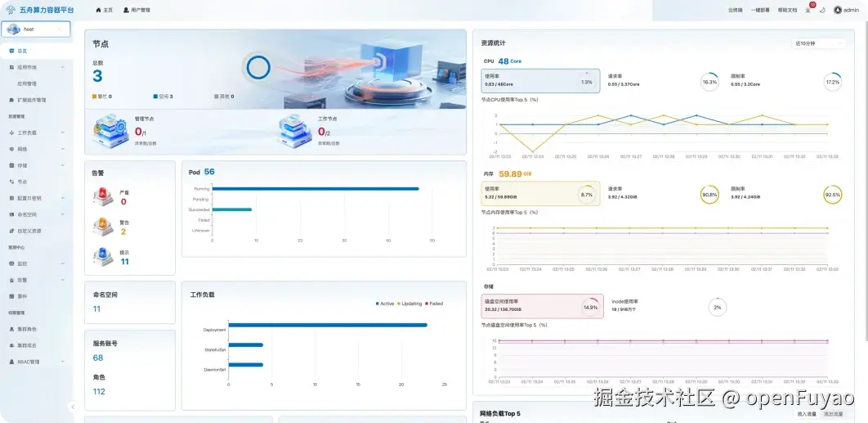Toggle the Active legend item
This screenshot has width=868, height=423.
pyautogui.click(x=385, y=304)
